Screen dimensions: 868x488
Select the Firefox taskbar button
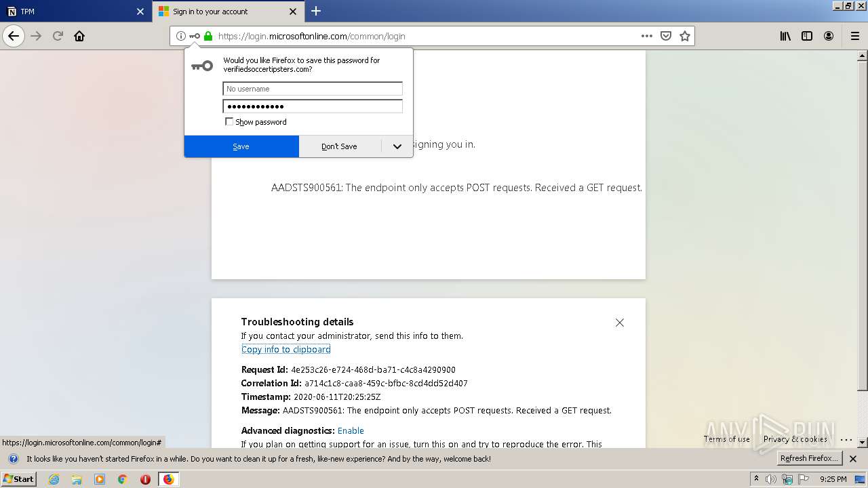point(168,479)
